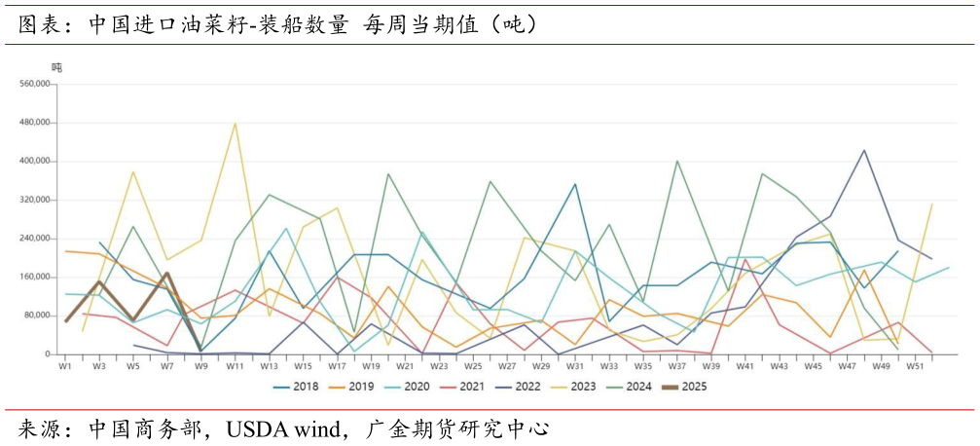Disable the 2022 series in the legend

[x=521, y=387]
